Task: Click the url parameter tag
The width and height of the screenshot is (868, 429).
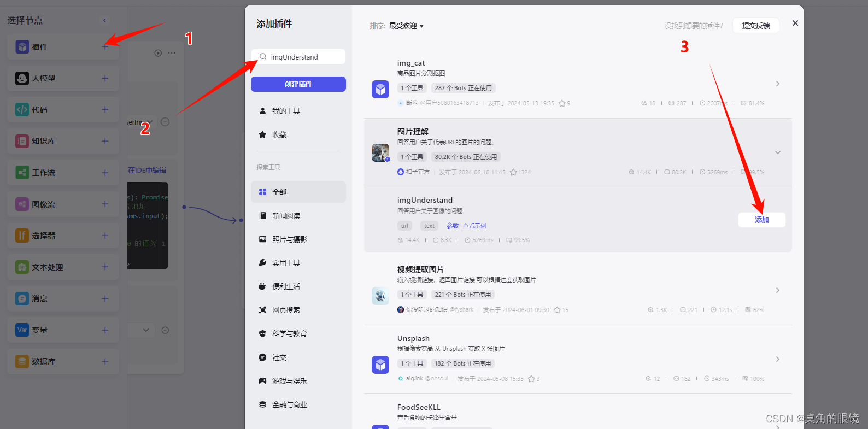Action: coord(404,226)
